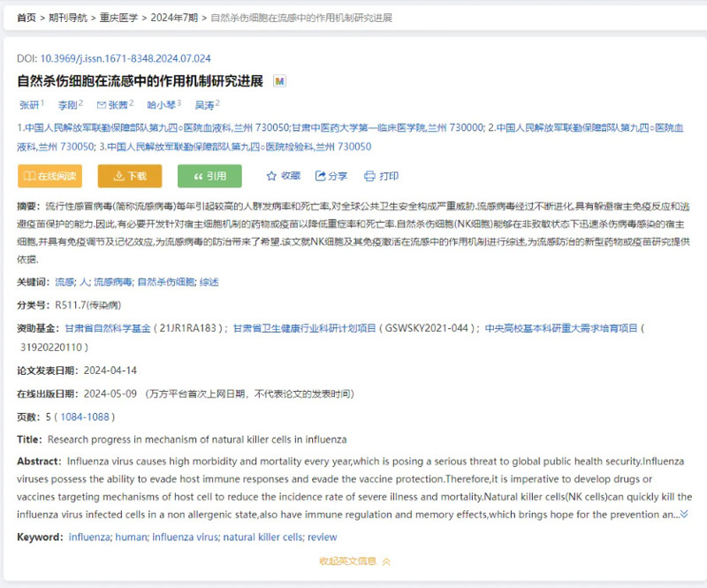Open the 重庆医学 journal breadcrumb link
707x588 pixels.
(x=119, y=18)
